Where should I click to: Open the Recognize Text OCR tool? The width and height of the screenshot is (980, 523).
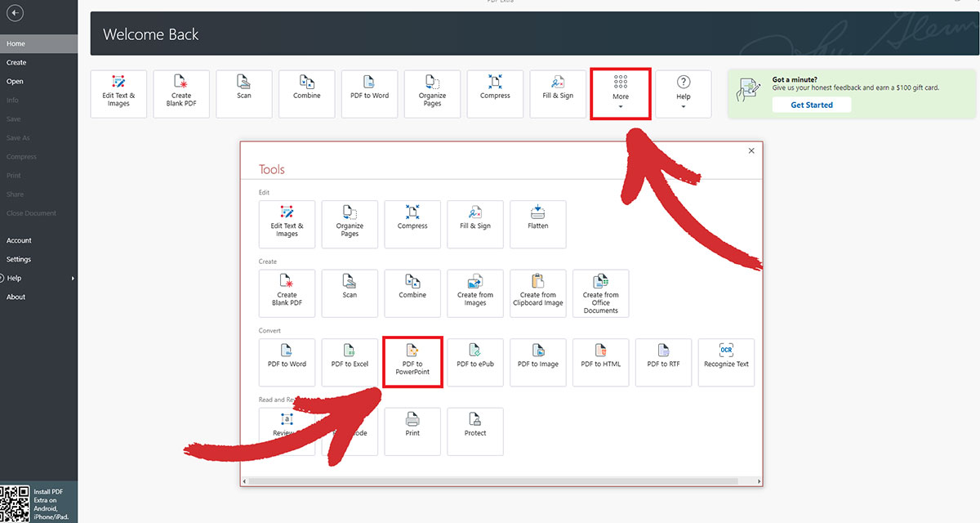(x=726, y=362)
